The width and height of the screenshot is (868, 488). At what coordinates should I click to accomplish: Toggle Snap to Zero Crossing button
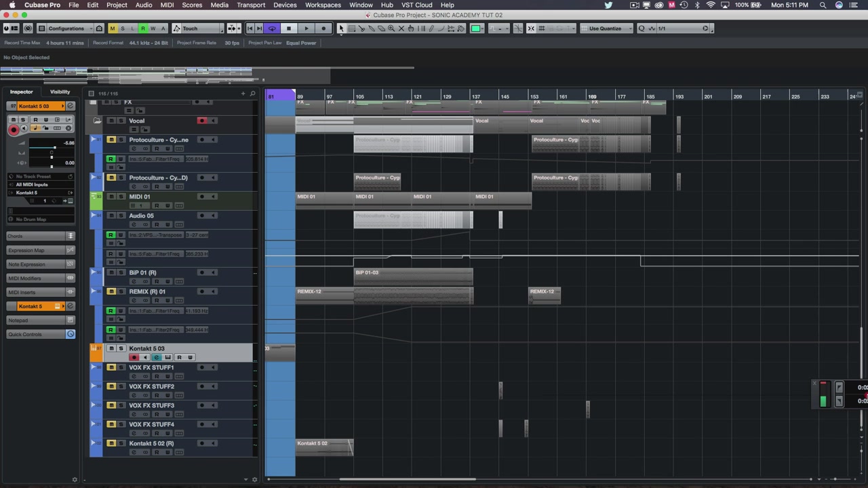pos(517,28)
